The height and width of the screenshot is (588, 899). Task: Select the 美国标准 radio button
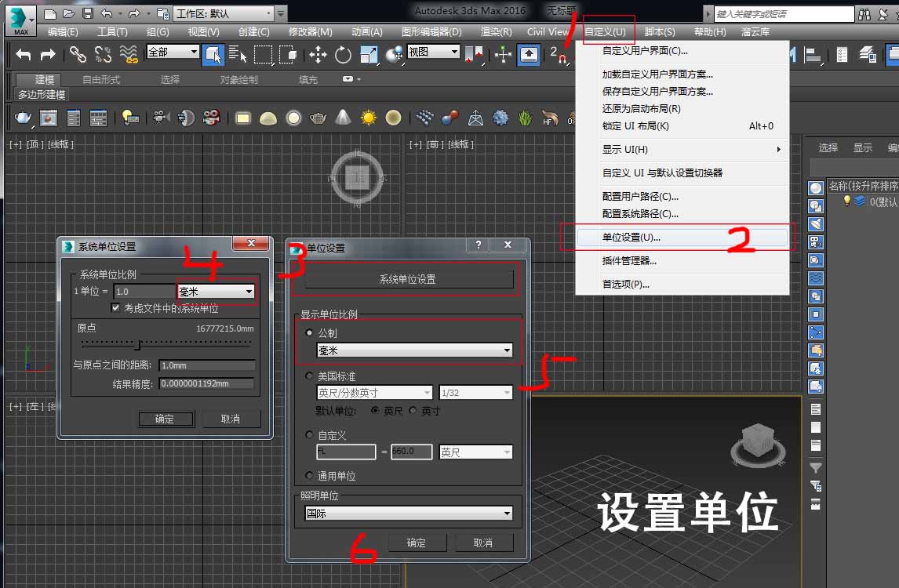pyautogui.click(x=309, y=376)
